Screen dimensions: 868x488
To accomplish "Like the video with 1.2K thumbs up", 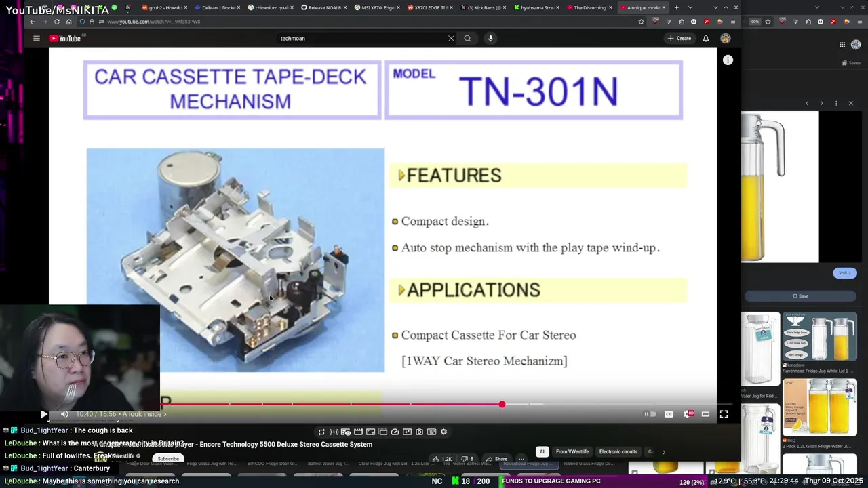I will (x=442, y=459).
